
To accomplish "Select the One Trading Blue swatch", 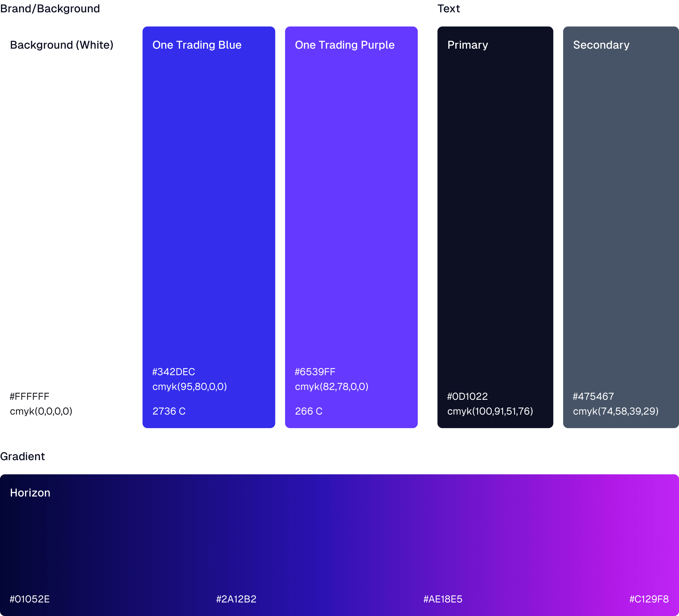I will coord(209,227).
